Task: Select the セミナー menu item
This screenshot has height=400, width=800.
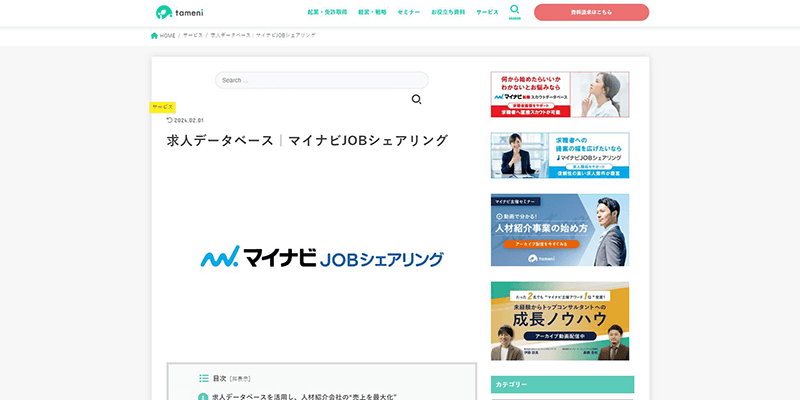Action: [x=408, y=12]
